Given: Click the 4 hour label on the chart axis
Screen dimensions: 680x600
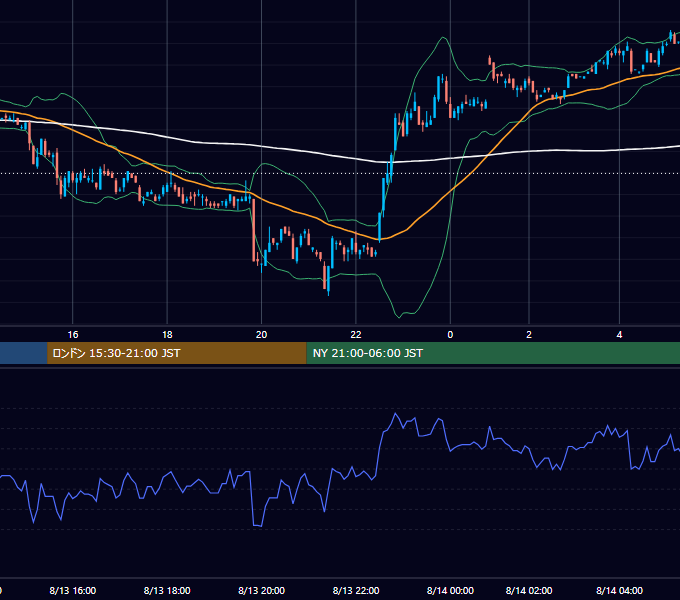Looking at the screenshot, I should click(x=619, y=335).
